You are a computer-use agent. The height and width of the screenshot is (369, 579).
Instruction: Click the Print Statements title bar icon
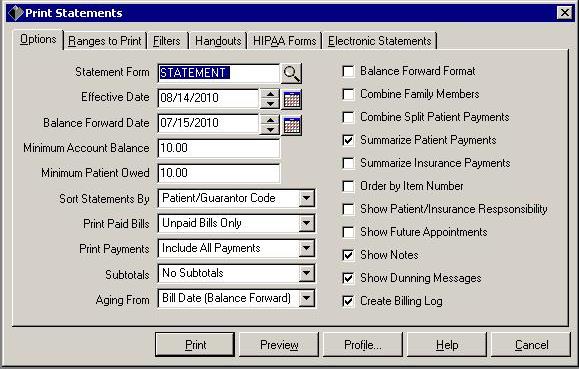click(16, 13)
